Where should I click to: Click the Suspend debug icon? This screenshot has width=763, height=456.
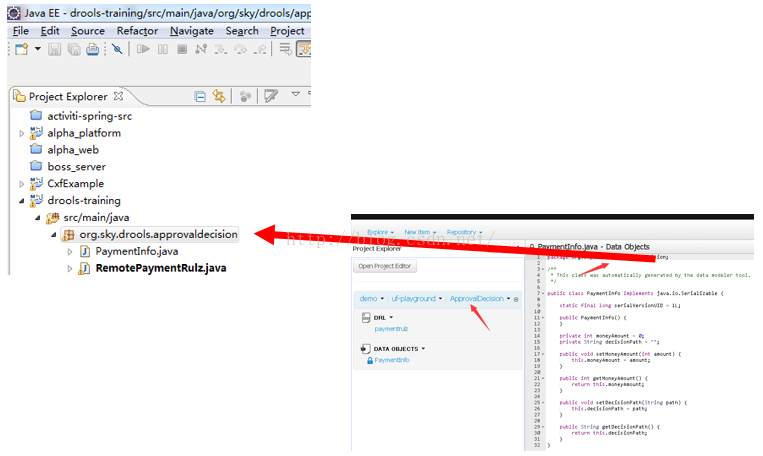point(163,49)
